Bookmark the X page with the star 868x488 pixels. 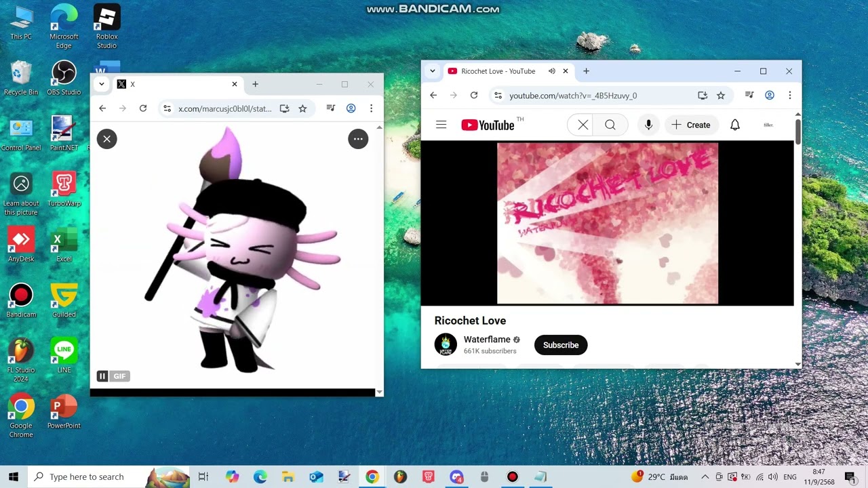tap(302, 108)
